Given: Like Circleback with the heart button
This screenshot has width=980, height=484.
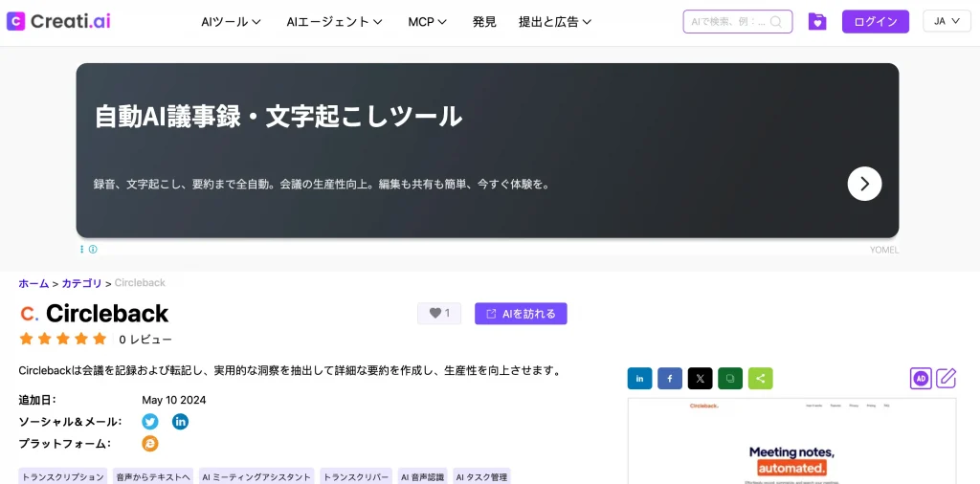Looking at the screenshot, I should [438, 314].
